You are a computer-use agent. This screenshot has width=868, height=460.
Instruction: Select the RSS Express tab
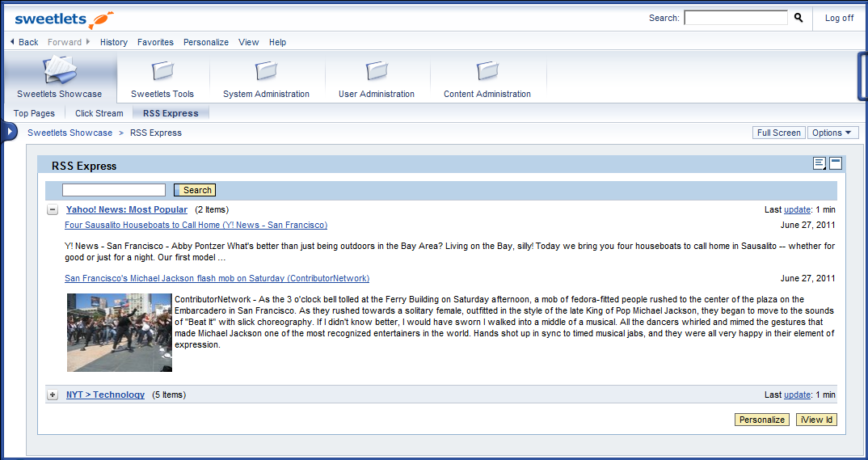[x=171, y=113]
